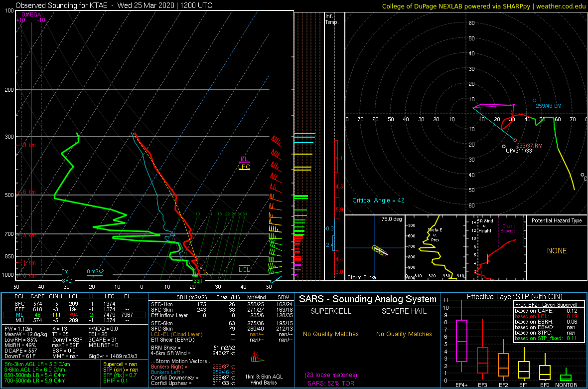Click the 'Effective Layer STP (with CIN)' heading
The width and height of the screenshot is (588, 389).
[514, 297]
